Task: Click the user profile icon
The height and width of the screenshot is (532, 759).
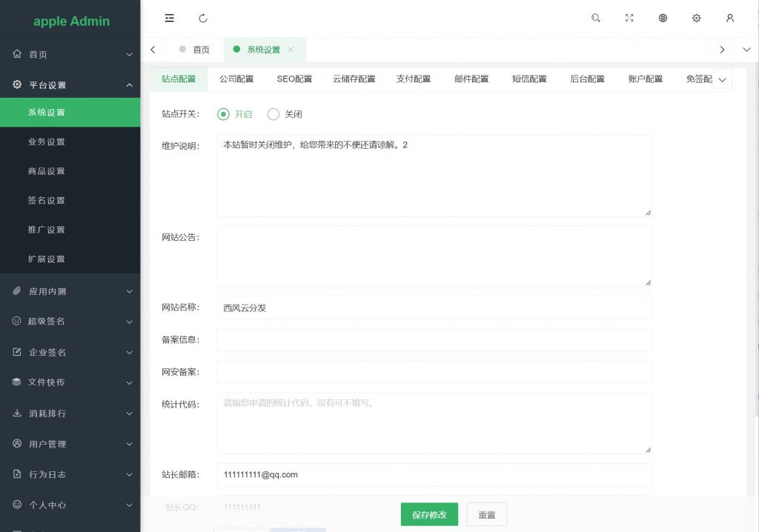Action: tap(730, 18)
